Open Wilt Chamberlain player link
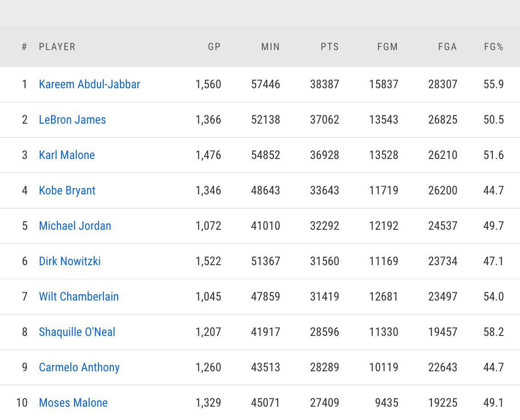The image size is (520, 420). coord(79,297)
